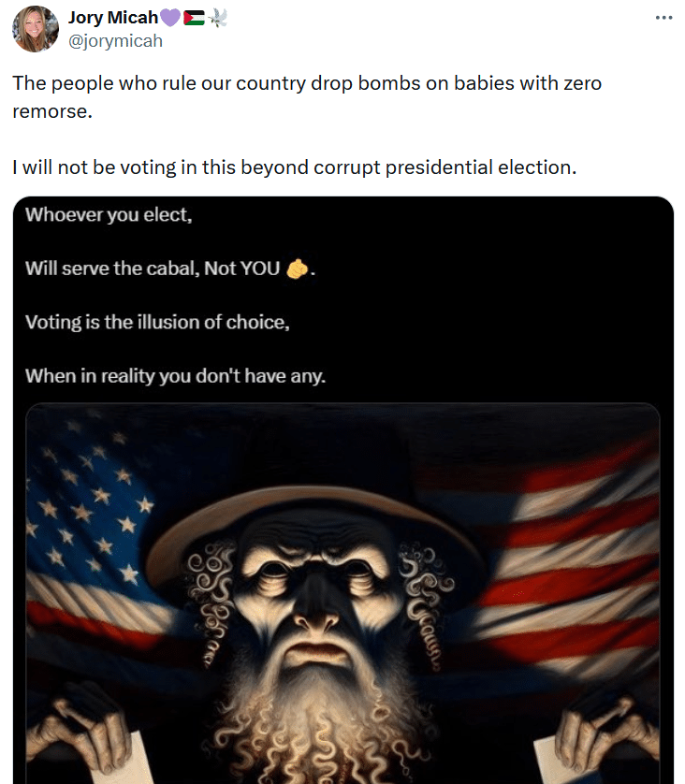This screenshot has height=784, width=685.
Task: Open the quoted post via "Whoever you elect,"
Action: (109, 215)
